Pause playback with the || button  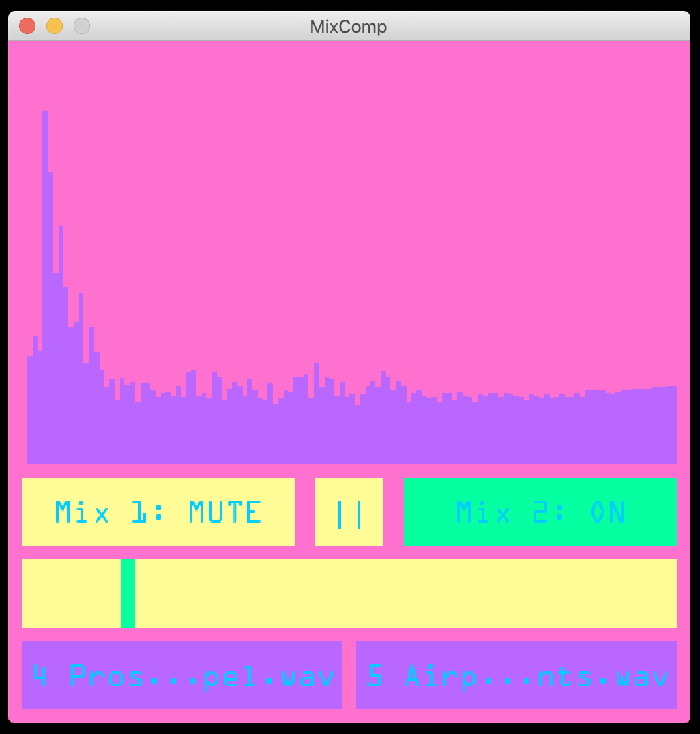(x=349, y=512)
